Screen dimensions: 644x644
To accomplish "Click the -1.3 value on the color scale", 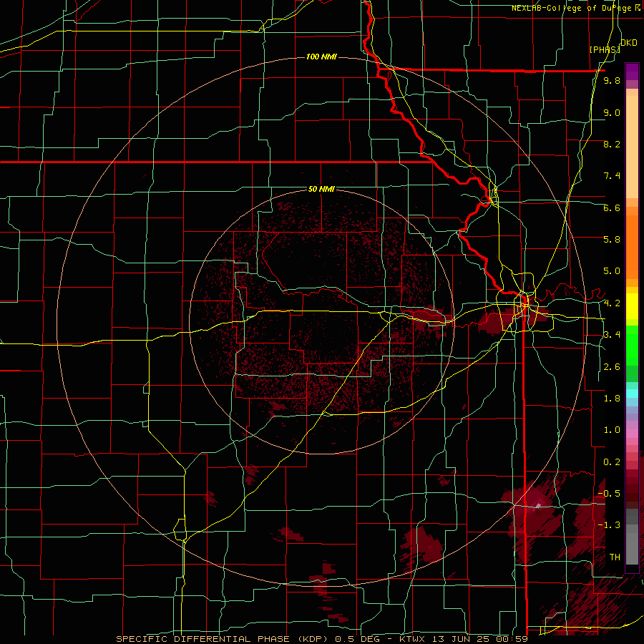I will [x=609, y=525].
